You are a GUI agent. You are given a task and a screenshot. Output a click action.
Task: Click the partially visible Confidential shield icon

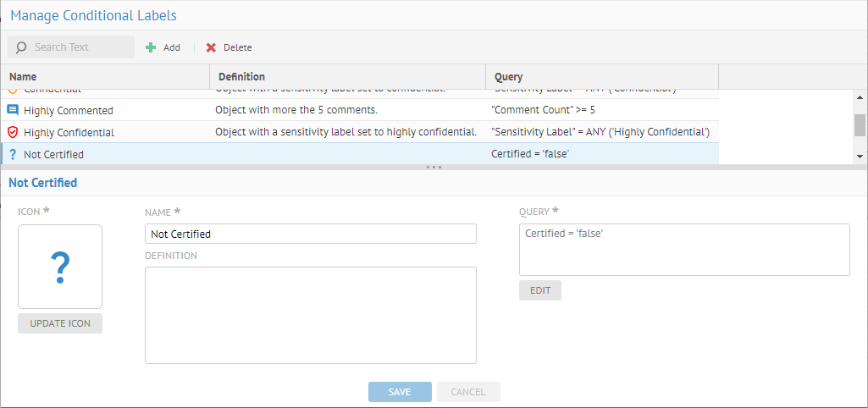[13, 91]
